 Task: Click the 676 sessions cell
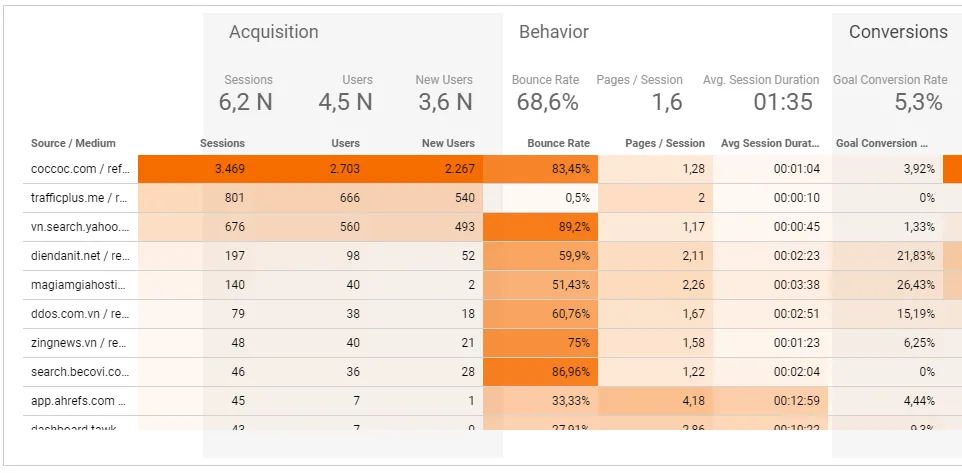pos(196,227)
